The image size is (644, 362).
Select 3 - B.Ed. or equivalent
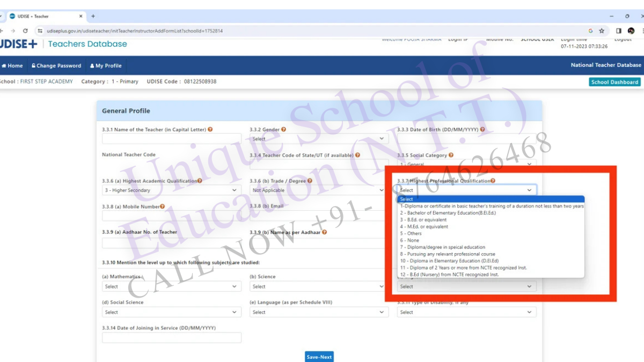pyautogui.click(x=491, y=220)
